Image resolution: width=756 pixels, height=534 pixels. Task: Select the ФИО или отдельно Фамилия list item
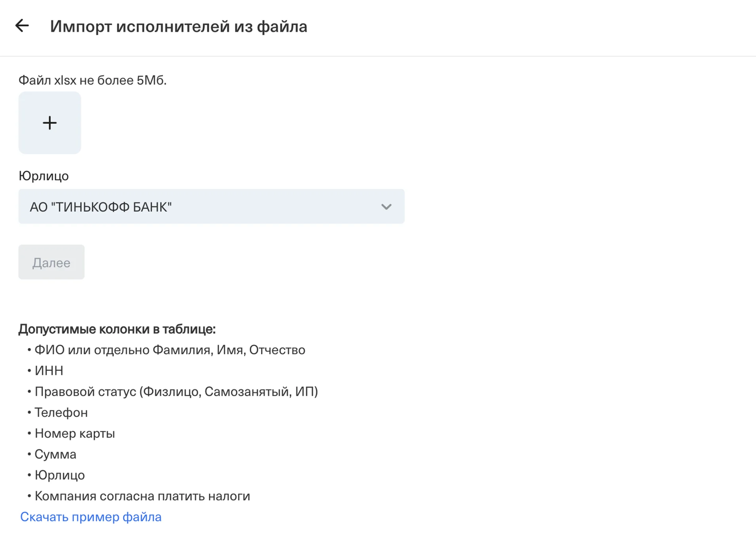(170, 350)
